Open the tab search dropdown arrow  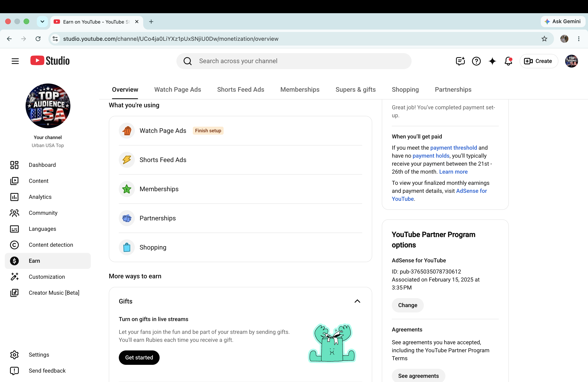[42, 22]
